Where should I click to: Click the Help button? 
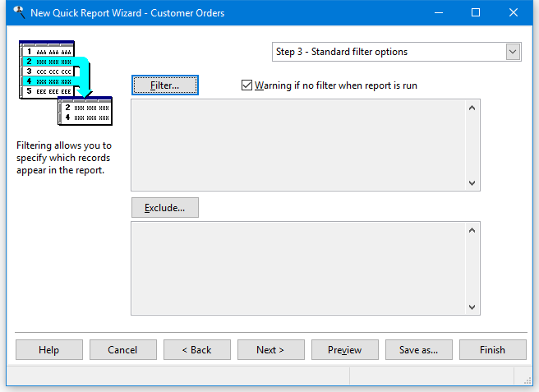[49, 350]
